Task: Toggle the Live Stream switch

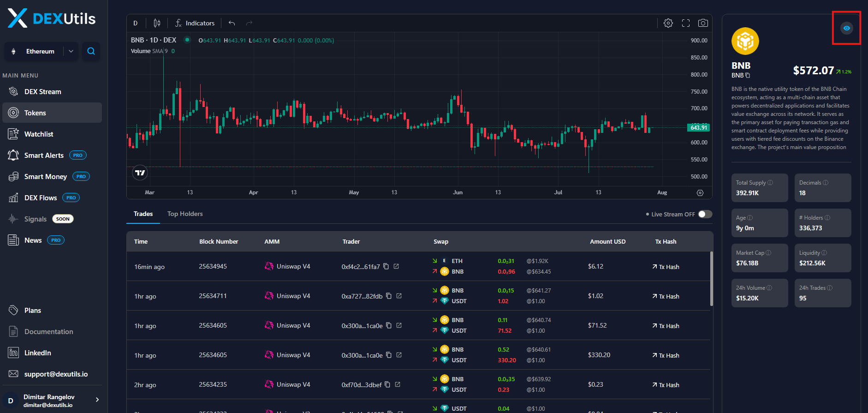Action: (705, 214)
